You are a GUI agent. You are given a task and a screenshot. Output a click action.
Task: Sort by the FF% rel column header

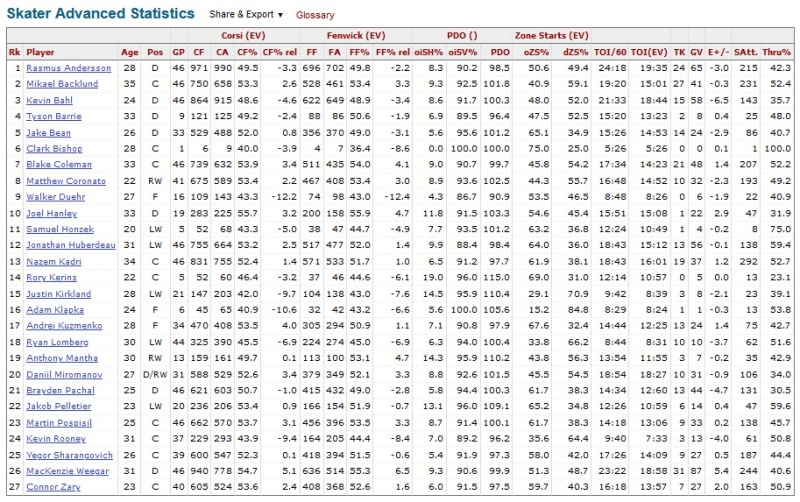tap(392, 52)
